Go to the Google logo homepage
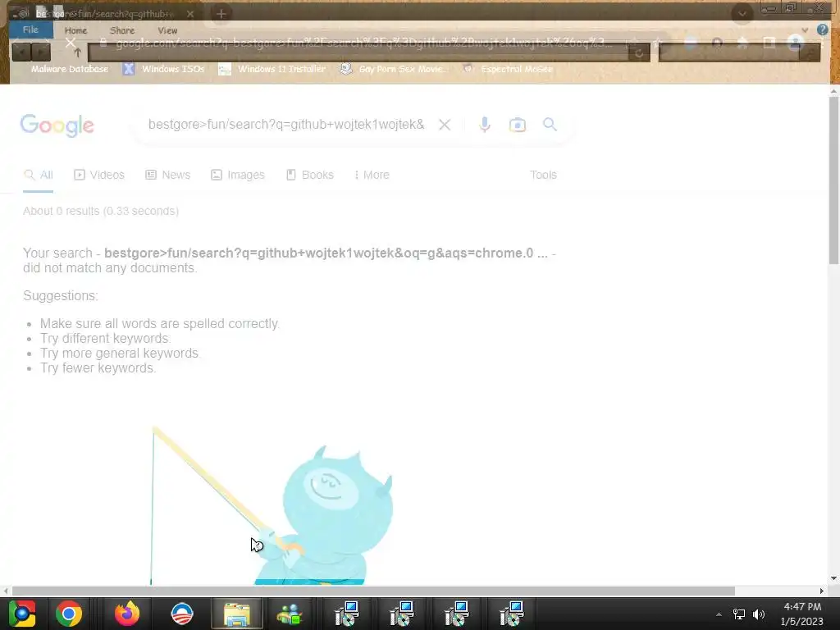Screen dimensions: 840x630 coord(57,126)
